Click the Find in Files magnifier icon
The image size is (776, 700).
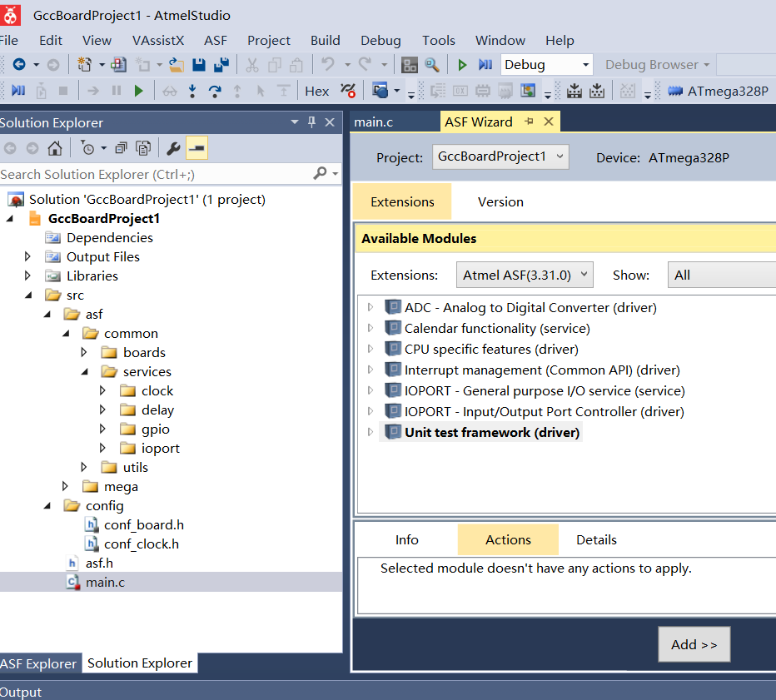point(432,65)
